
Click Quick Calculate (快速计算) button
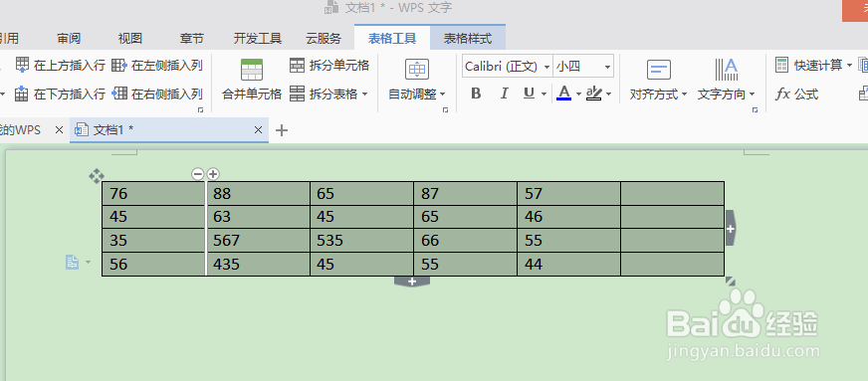pos(814,66)
